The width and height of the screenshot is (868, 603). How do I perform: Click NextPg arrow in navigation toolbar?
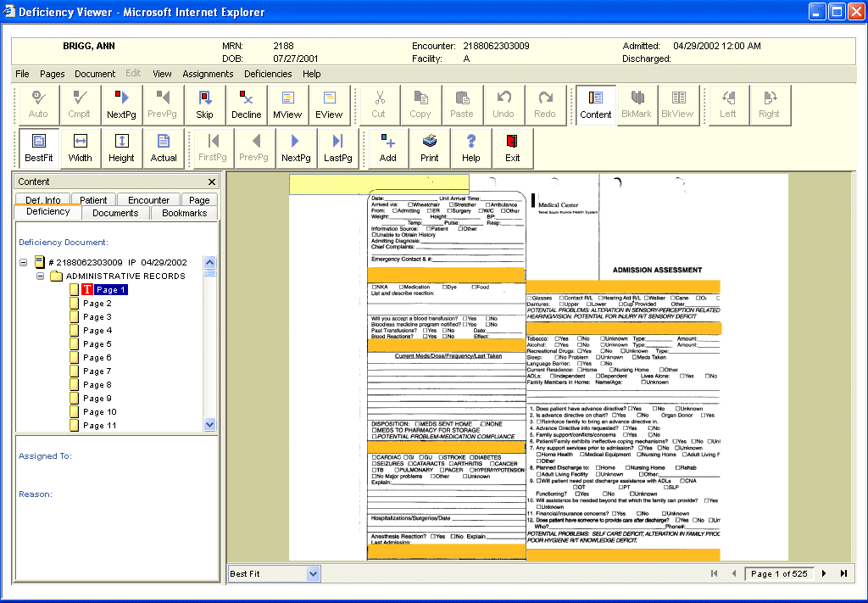click(296, 148)
